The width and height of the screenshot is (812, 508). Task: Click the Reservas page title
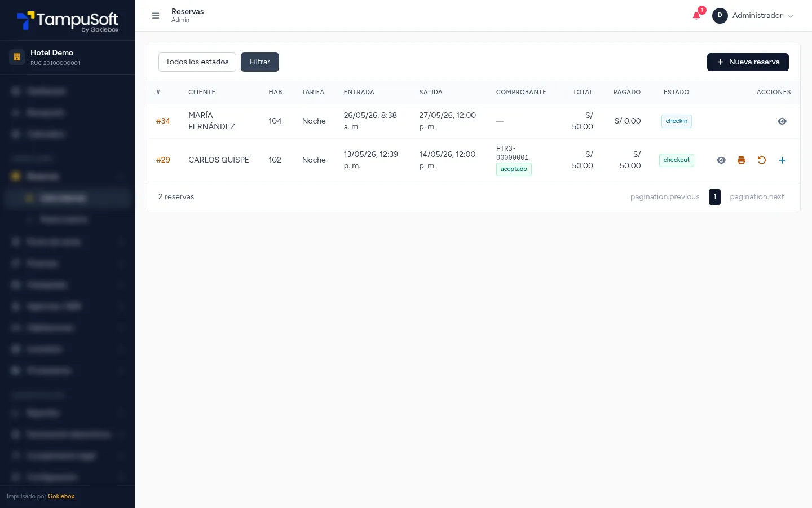pos(188,12)
